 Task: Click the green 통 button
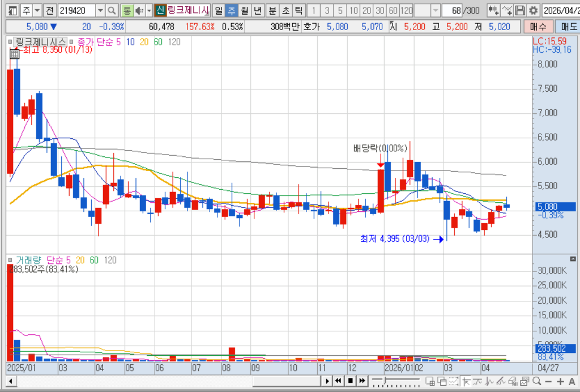coord(127,10)
